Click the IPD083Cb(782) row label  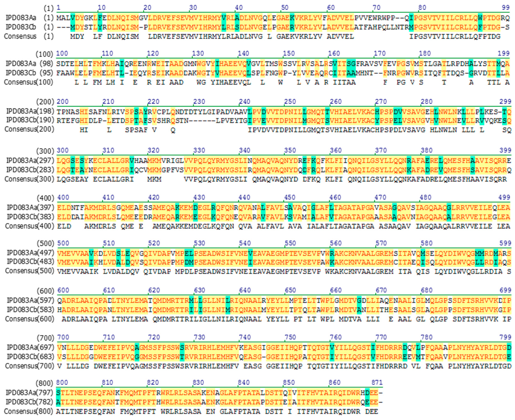pos(29,402)
